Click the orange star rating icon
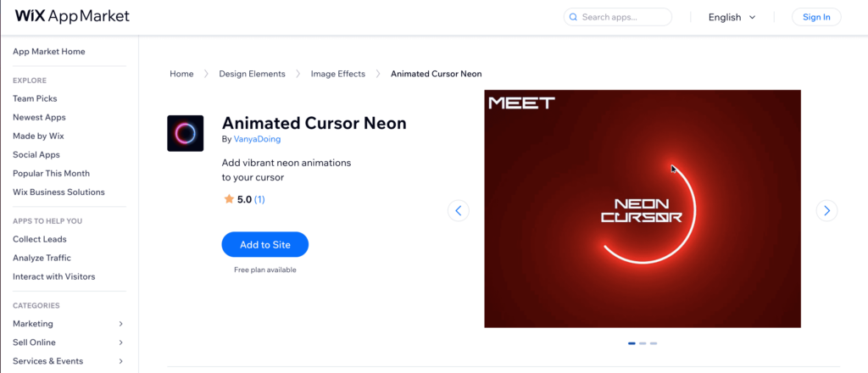This screenshot has height=373, width=868. tap(229, 199)
